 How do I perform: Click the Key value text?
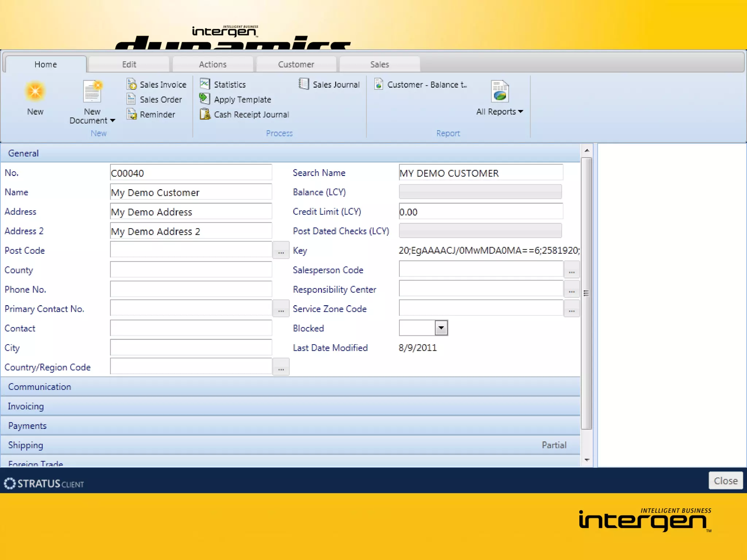tap(489, 250)
